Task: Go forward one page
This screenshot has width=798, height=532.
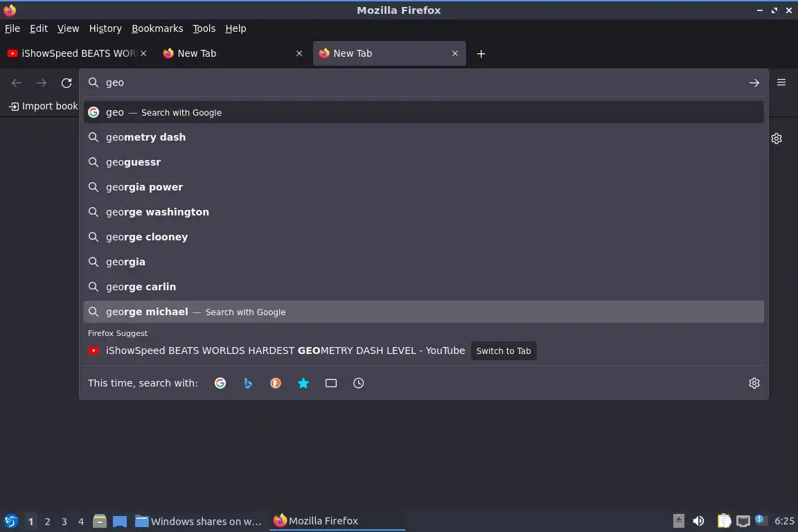Action: pos(42,82)
